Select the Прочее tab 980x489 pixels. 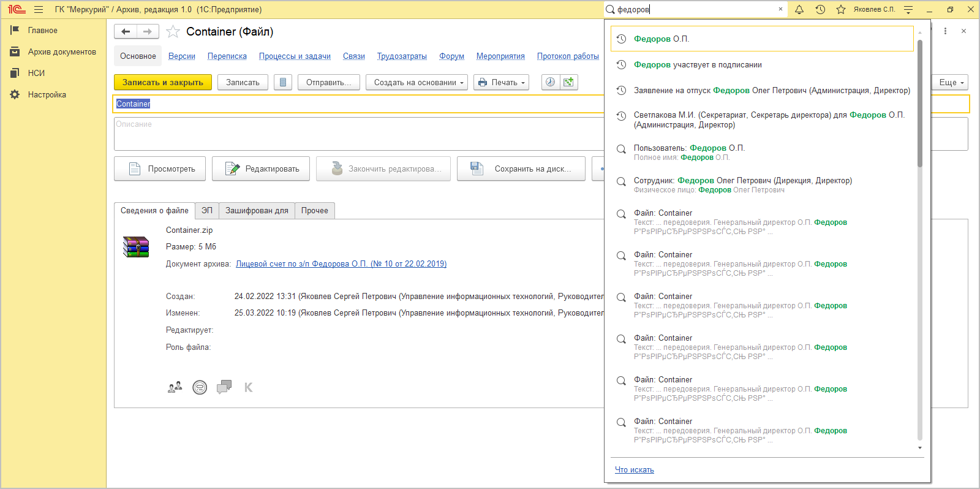tap(314, 210)
